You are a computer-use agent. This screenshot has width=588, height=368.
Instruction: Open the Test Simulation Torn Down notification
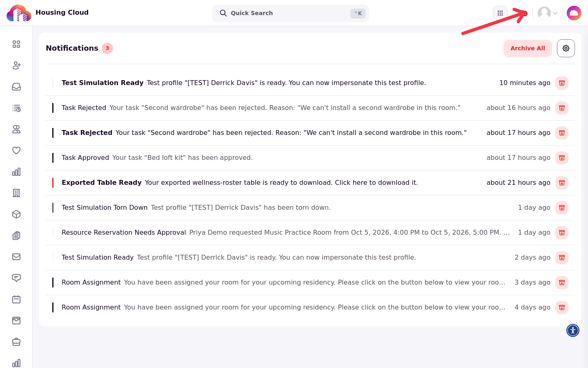(310, 208)
